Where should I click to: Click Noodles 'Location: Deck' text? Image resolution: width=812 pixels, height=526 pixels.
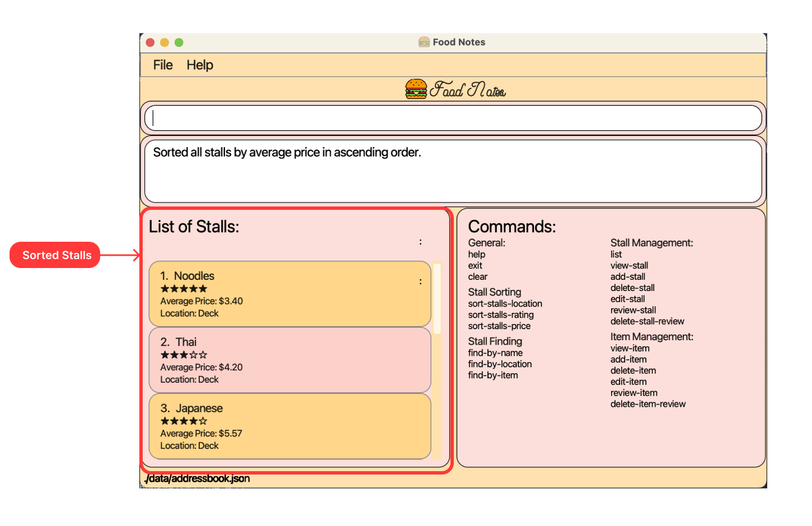tap(189, 313)
